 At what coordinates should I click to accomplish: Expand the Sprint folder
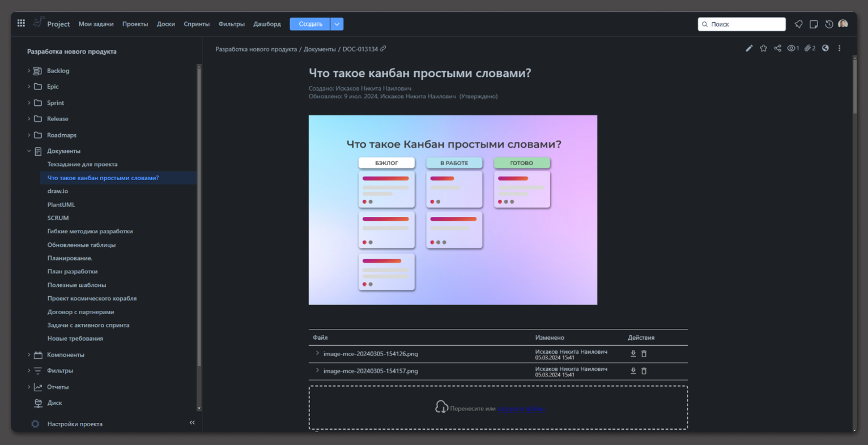pyautogui.click(x=29, y=103)
